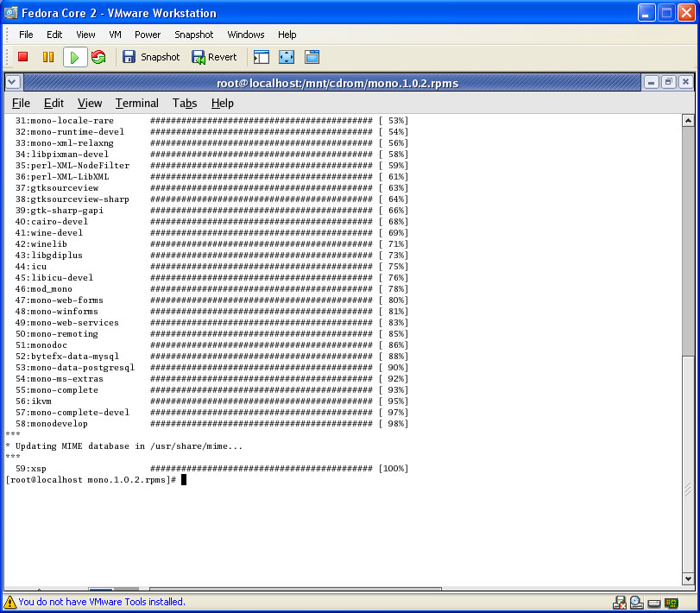Open the VMware File menu
The width and height of the screenshot is (700, 613).
click(26, 35)
